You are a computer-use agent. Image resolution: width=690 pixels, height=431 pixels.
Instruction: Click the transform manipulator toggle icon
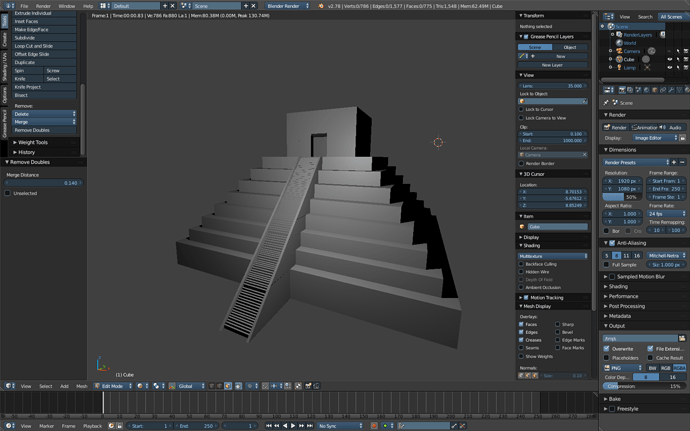[x=172, y=386]
